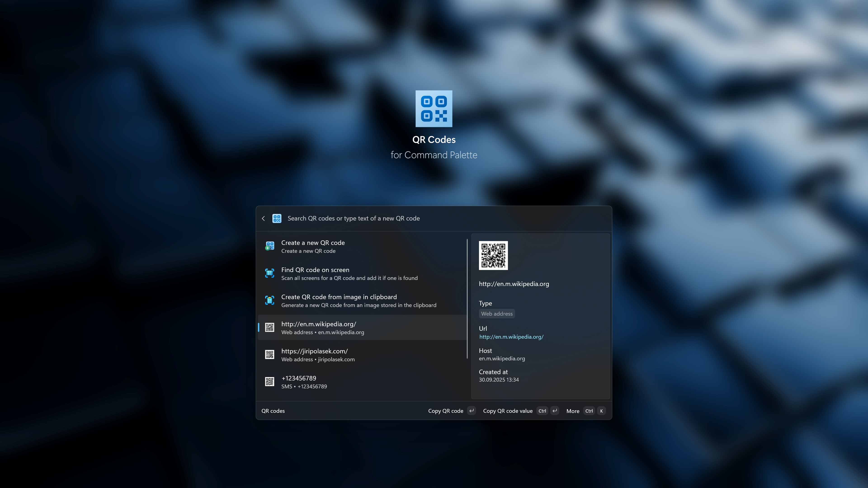
Task: Click the back arrow in search bar
Action: (263, 218)
